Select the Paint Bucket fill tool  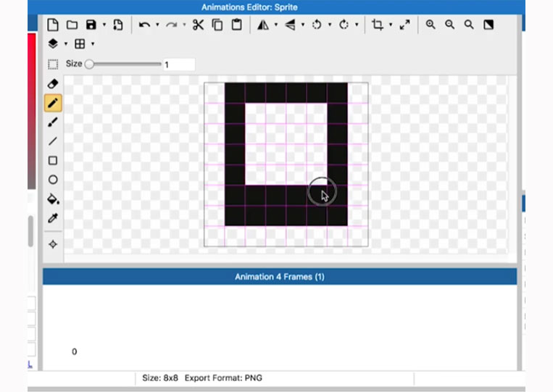tap(53, 199)
